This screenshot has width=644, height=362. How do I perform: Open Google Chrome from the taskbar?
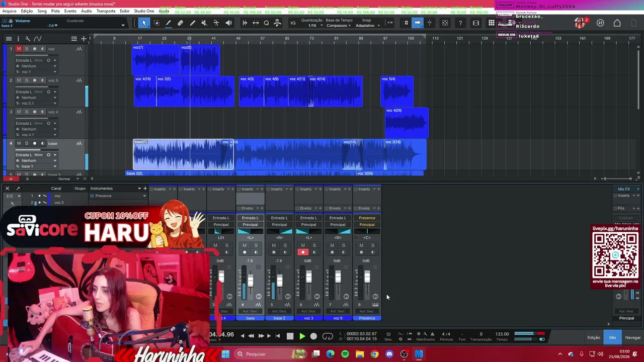click(374, 354)
